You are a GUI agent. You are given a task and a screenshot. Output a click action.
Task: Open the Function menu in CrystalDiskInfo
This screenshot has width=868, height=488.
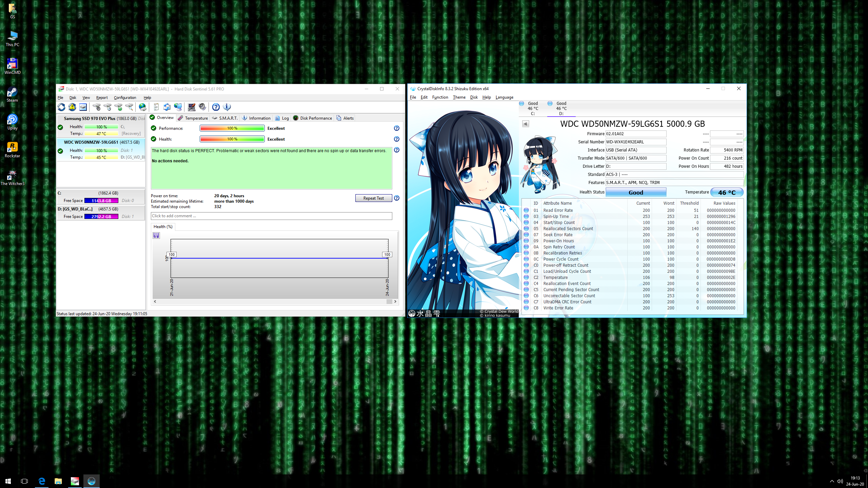tap(440, 97)
